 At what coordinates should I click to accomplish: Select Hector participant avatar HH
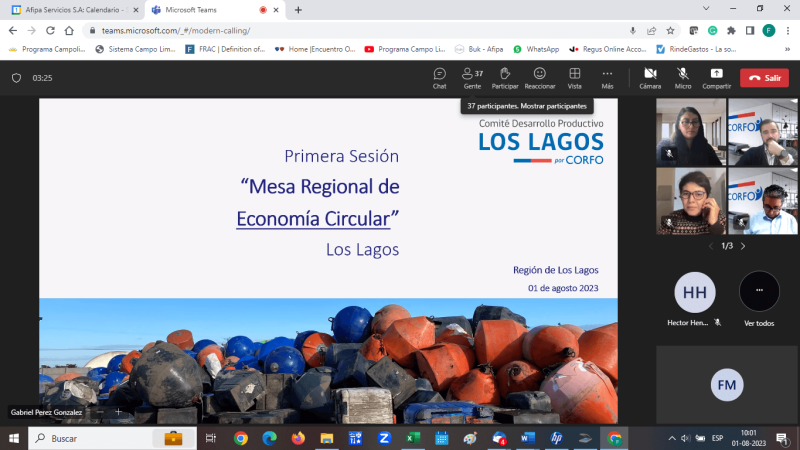click(x=694, y=292)
